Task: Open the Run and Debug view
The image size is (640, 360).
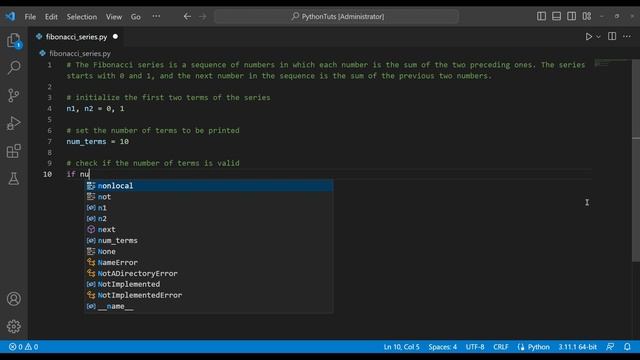Action: tap(14, 123)
